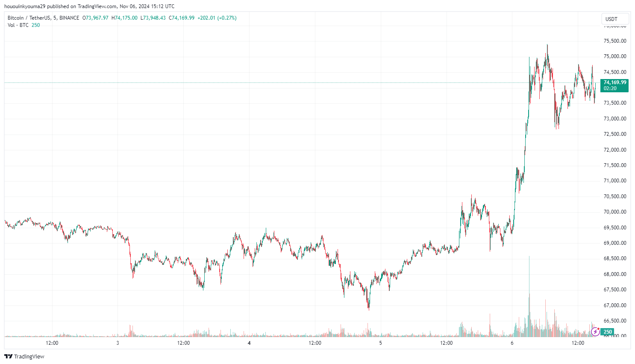Viewport: 635px width, 364px height.
Task: Click the 12:00 time label between 4 and 5
Action: 315,343
